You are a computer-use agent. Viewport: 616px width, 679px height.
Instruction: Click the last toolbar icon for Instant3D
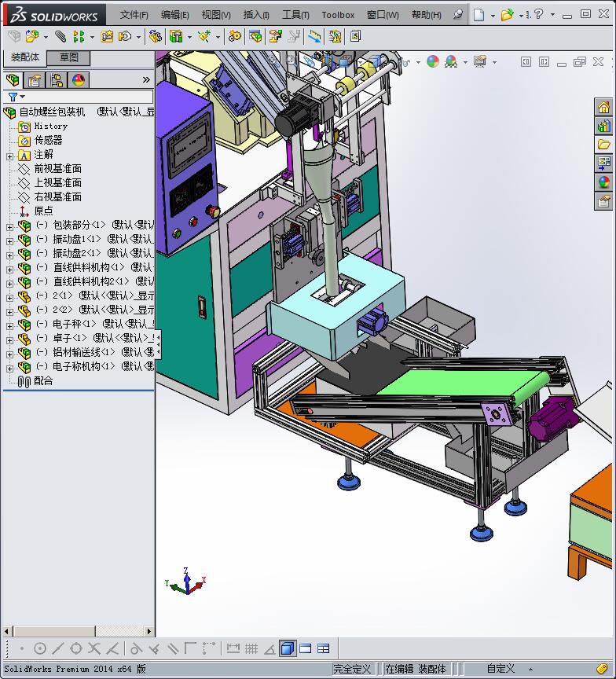pos(355,36)
